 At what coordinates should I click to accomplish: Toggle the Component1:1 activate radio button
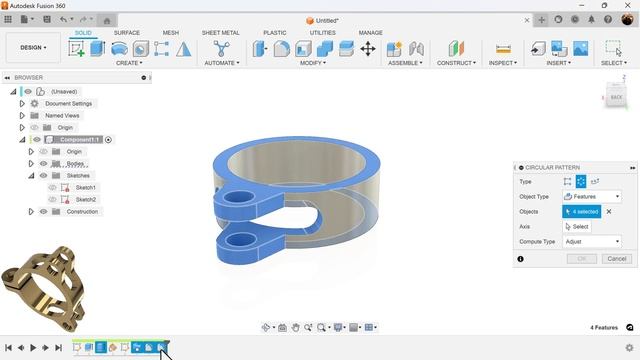pyautogui.click(x=108, y=140)
